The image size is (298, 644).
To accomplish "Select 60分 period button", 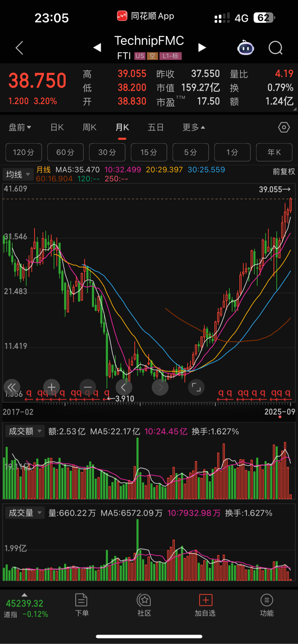I will click(x=65, y=152).
